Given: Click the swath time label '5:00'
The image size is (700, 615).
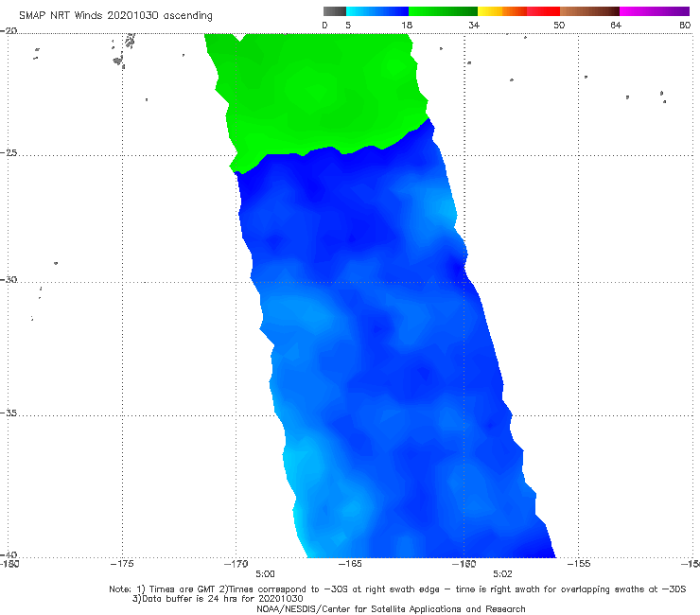Looking at the screenshot, I should [x=265, y=574].
